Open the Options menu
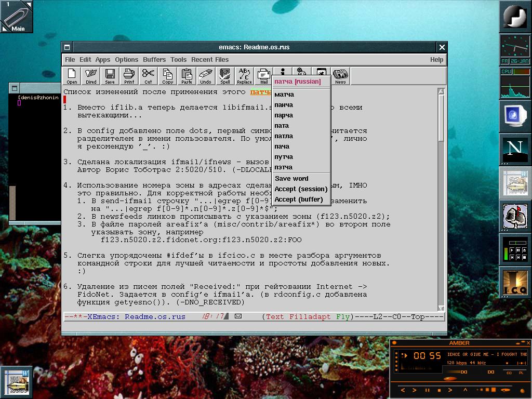532x399 pixels. (x=126, y=60)
